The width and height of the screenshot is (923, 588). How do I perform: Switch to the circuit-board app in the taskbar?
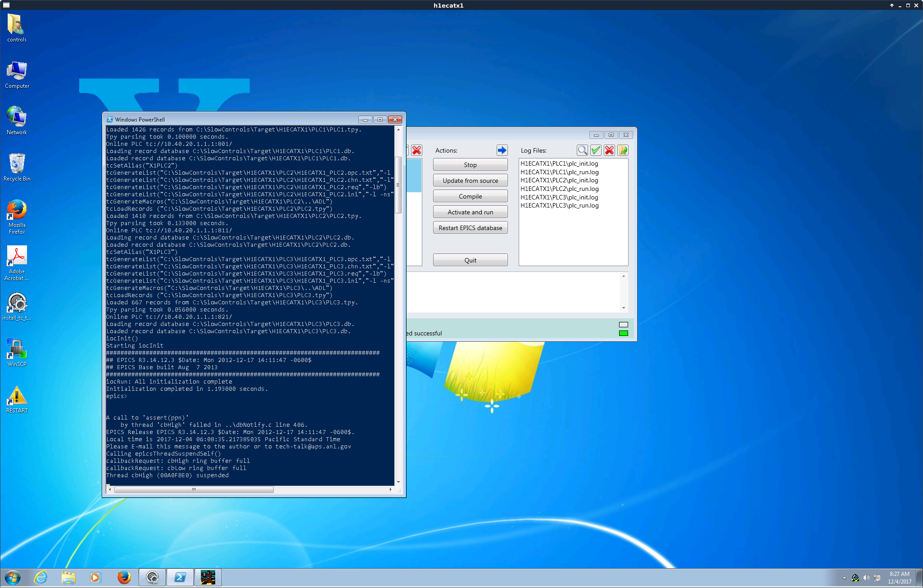click(208, 577)
